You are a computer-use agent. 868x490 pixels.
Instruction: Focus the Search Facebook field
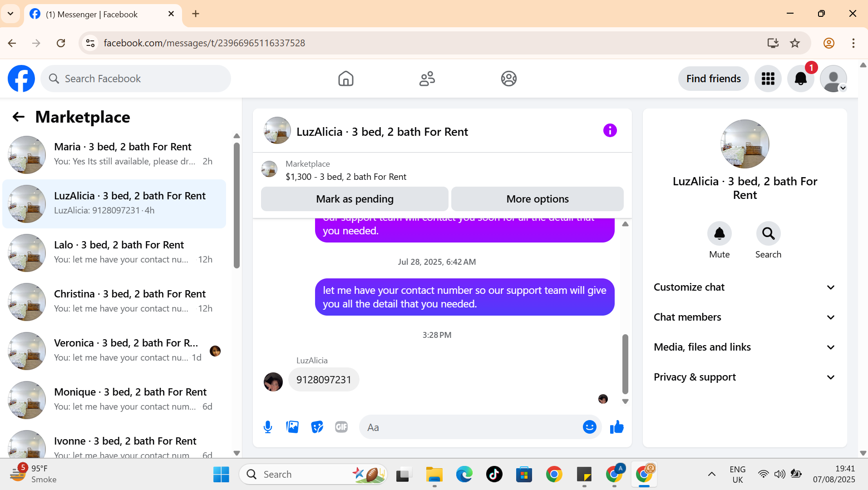point(136,79)
